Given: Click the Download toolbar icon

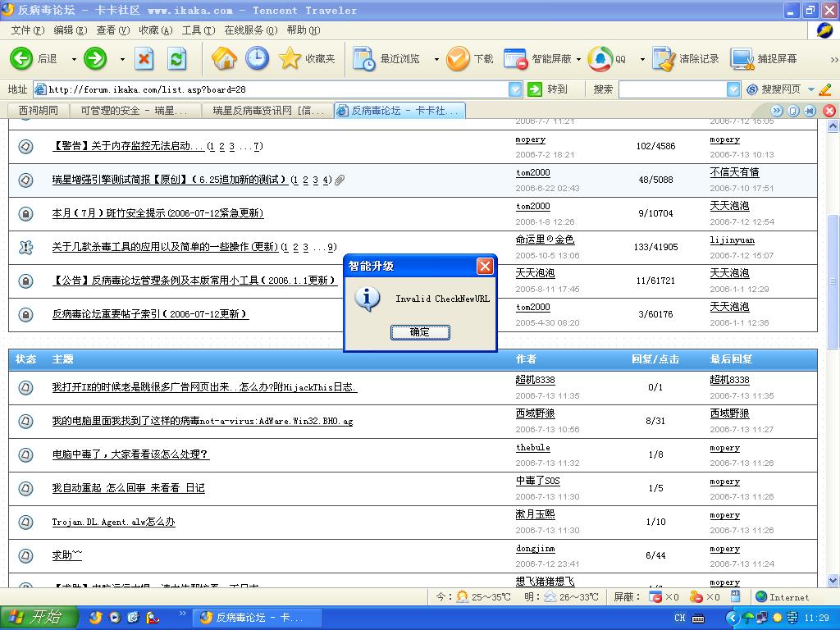Looking at the screenshot, I should point(458,58).
